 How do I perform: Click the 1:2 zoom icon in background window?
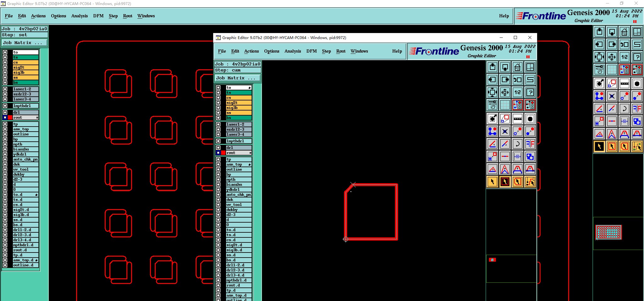[x=625, y=57]
